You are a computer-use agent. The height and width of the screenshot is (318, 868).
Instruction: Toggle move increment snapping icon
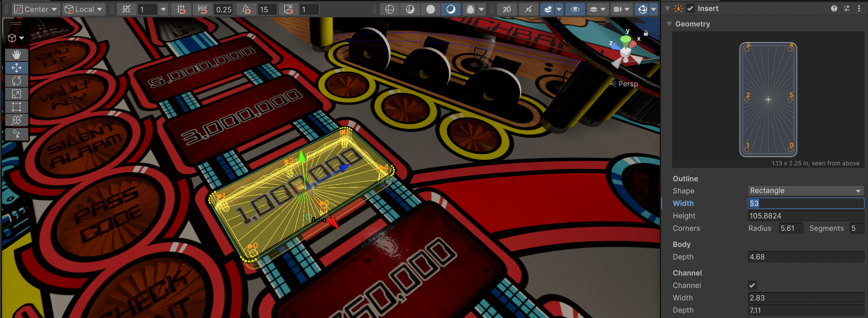pos(203,9)
